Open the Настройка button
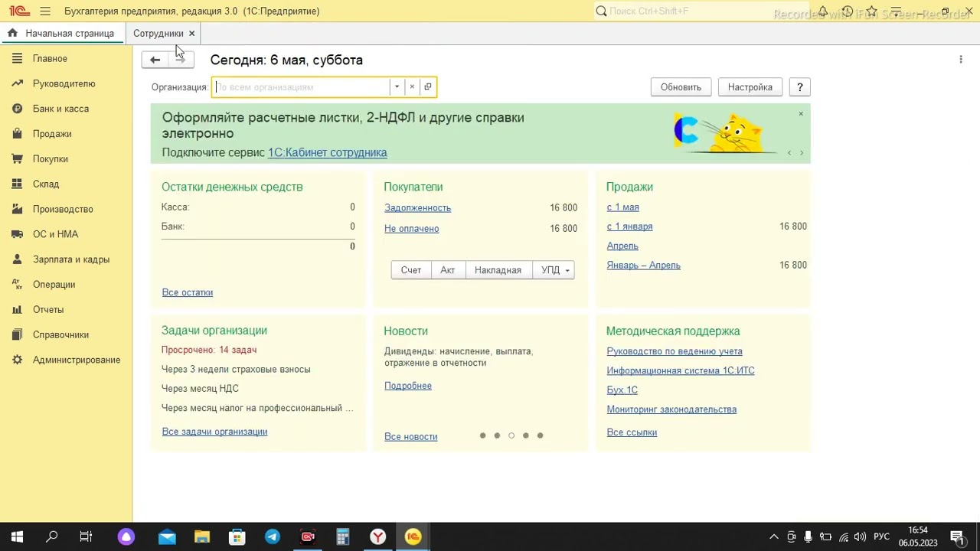The width and height of the screenshot is (980, 551). pos(750,87)
